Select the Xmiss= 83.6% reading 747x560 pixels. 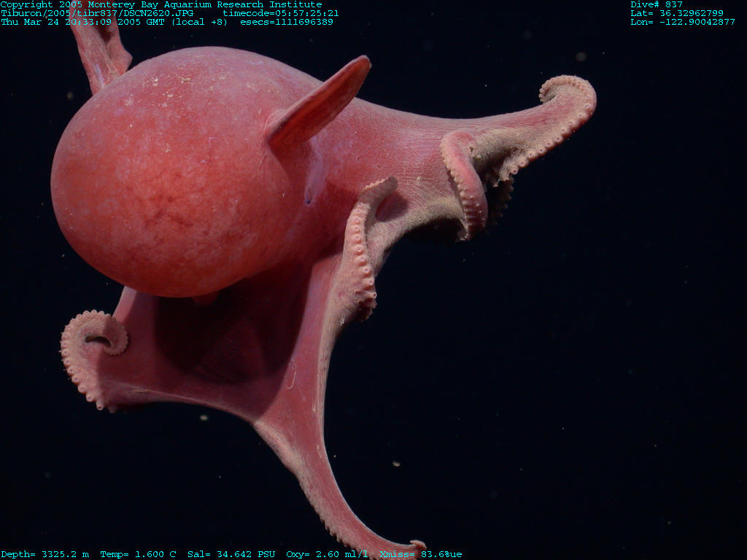tap(415, 554)
